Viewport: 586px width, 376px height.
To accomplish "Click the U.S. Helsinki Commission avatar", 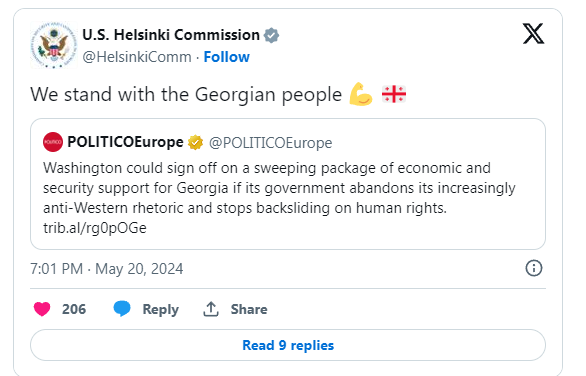I will point(53,45).
